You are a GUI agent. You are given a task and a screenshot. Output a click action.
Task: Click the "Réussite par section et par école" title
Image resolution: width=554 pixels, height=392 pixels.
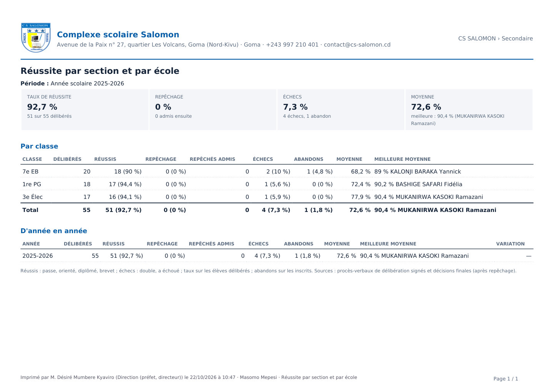click(x=100, y=71)
